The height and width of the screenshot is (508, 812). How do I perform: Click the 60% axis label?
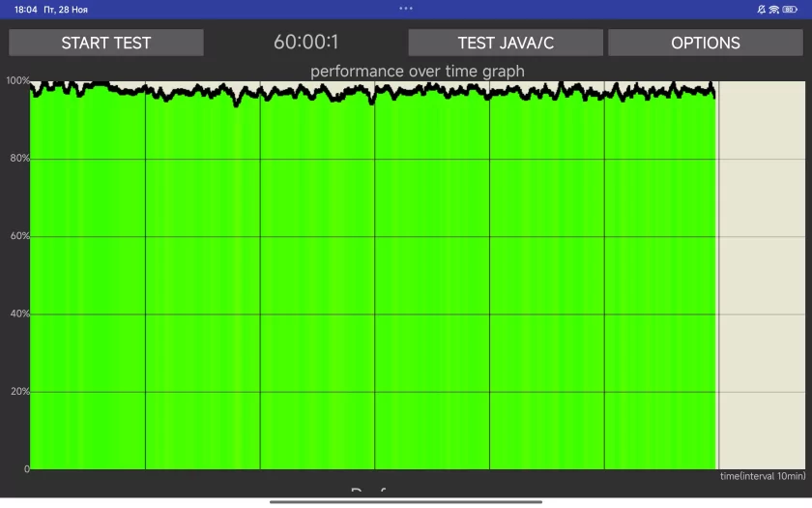(x=18, y=236)
